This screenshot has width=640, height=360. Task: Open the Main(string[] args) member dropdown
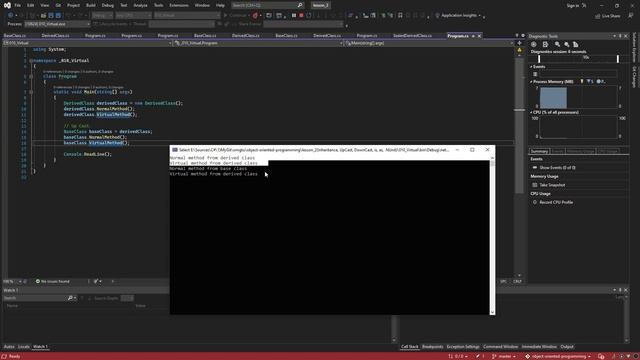429,43
